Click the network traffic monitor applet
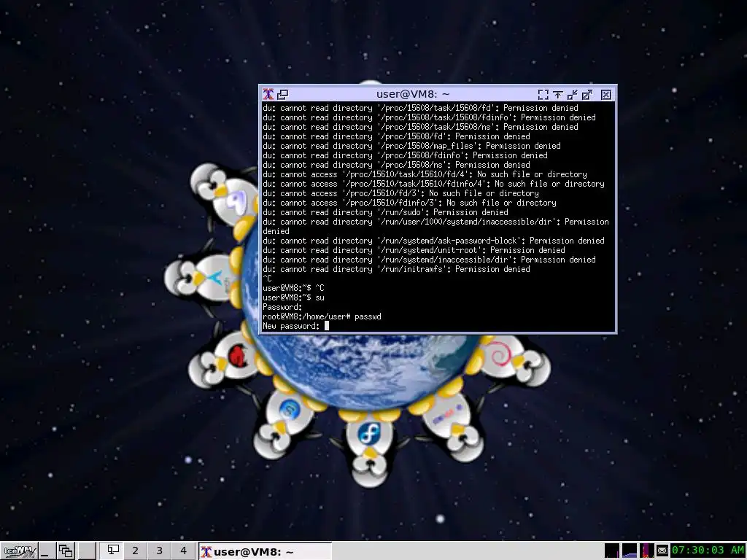Image resolution: width=747 pixels, height=560 pixels. (x=612, y=551)
